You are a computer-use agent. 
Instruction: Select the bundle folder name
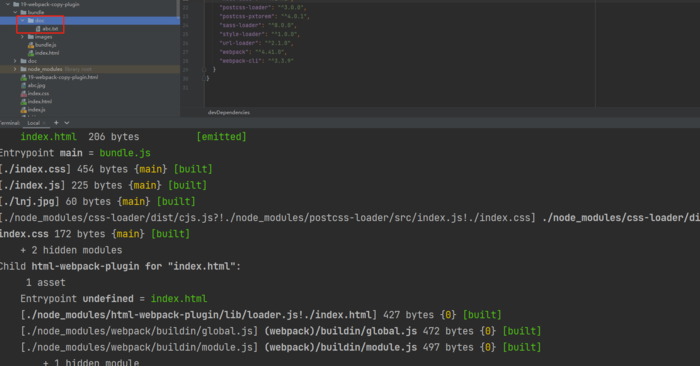pyautogui.click(x=36, y=12)
